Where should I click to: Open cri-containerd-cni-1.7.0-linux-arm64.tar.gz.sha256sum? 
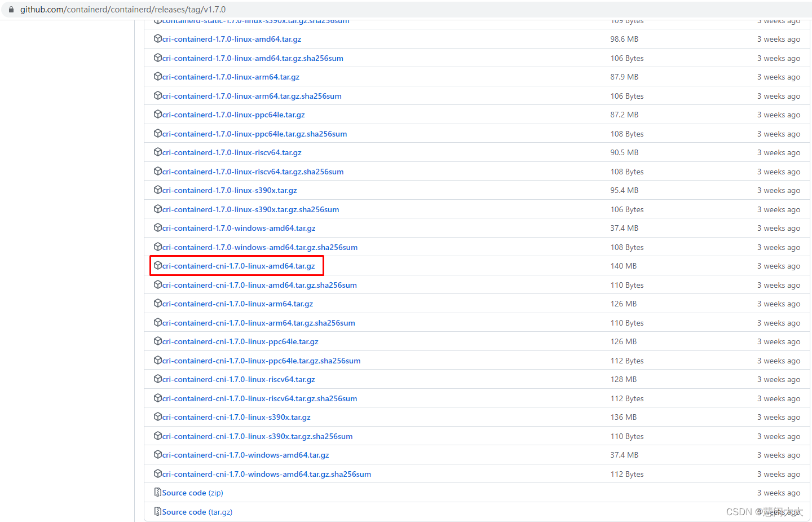(259, 323)
